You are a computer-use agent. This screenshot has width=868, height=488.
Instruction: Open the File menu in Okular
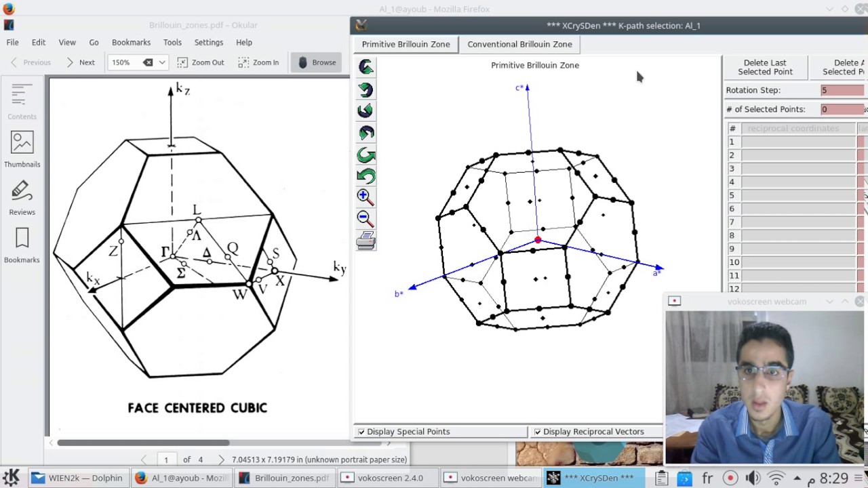coord(12,42)
